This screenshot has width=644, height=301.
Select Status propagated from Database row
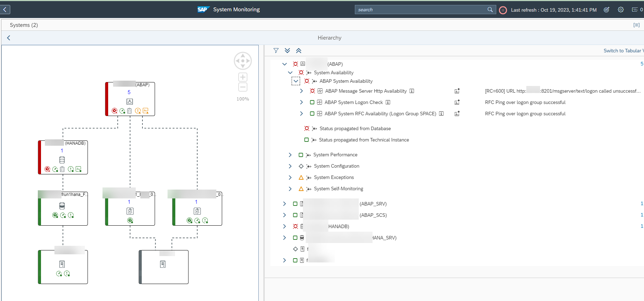pos(355,128)
